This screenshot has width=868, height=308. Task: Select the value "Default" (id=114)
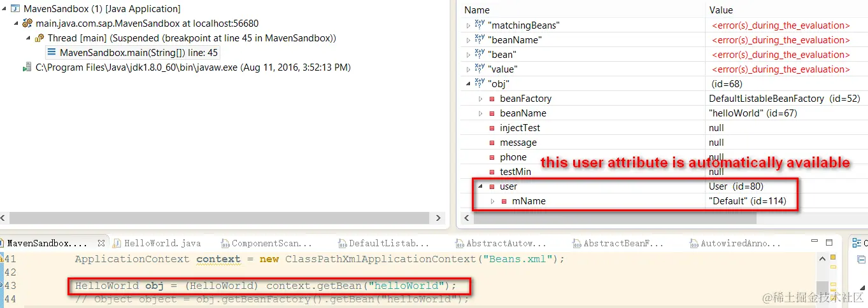click(x=748, y=201)
